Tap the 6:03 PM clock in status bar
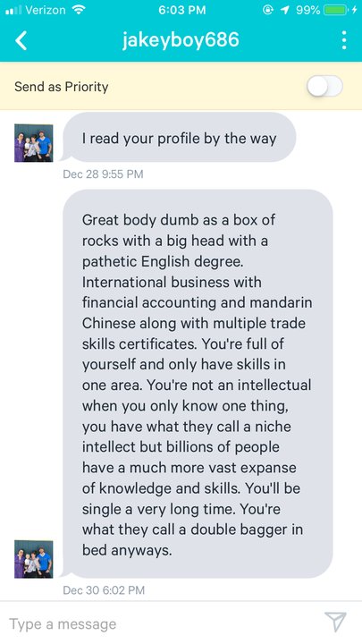Image resolution: width=362 pixels, height=644 pixels. coord(181,10)
